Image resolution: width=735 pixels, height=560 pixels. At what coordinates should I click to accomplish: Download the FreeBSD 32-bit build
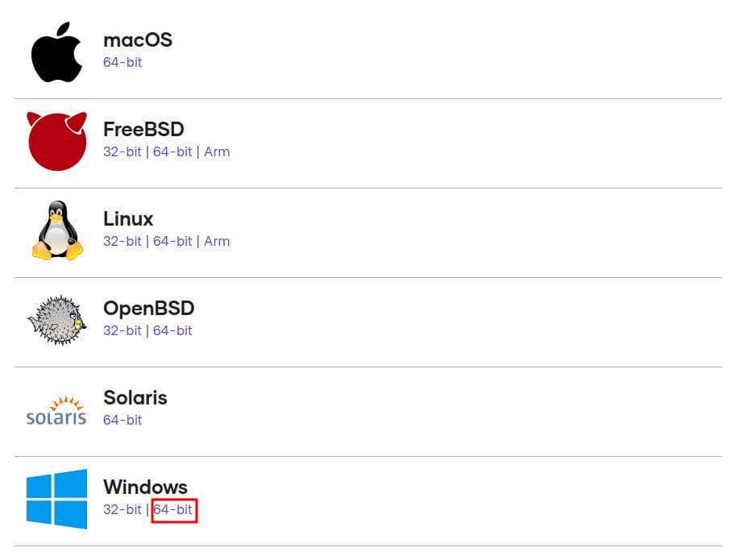(x=122, y=151)
